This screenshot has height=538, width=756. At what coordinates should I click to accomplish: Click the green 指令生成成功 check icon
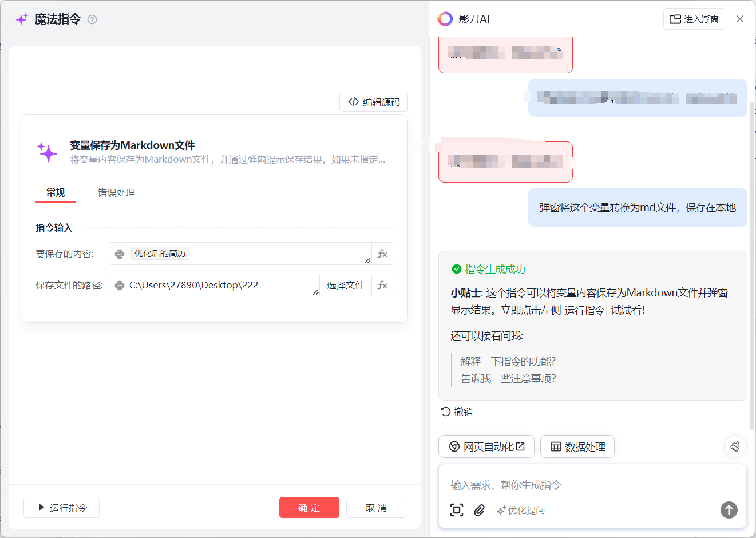click(x=457, y=269)
